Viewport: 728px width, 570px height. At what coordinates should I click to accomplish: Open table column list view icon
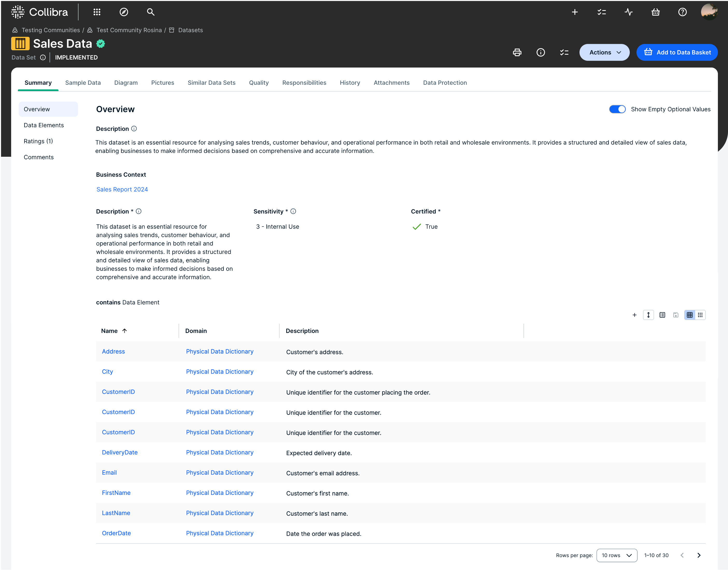tap(662, 315)
